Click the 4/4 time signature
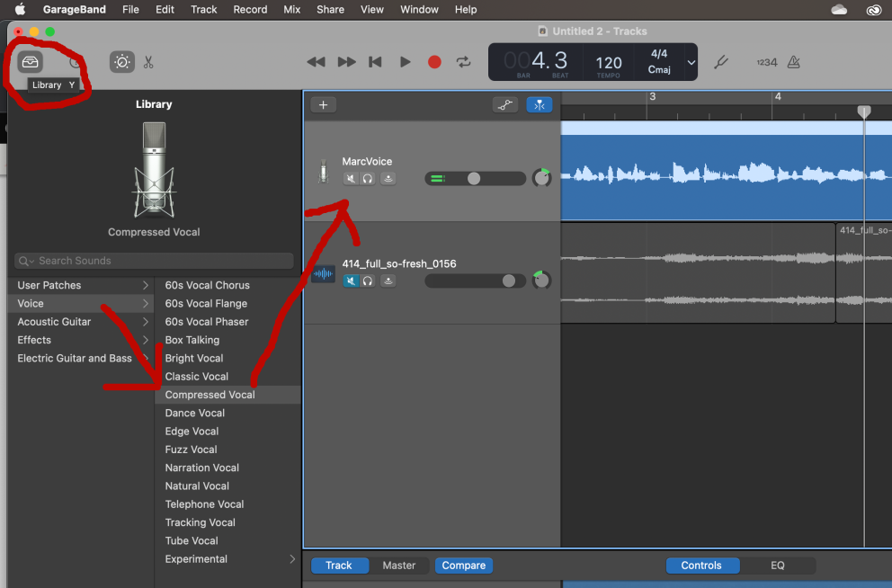Image resolution: width=892 pixels, height=588 pixels. (x=659, y=53)
